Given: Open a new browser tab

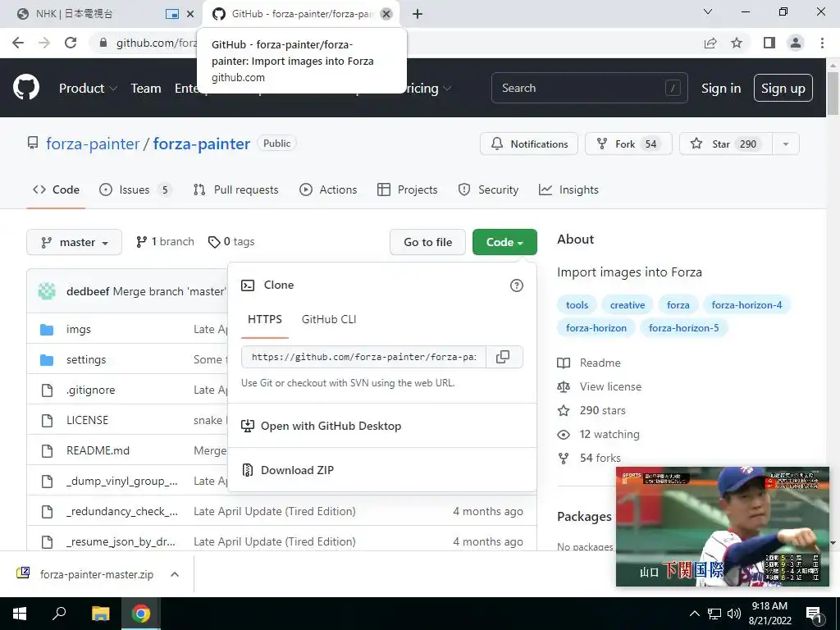Looking at the screenshot, I should coord(418,14).
